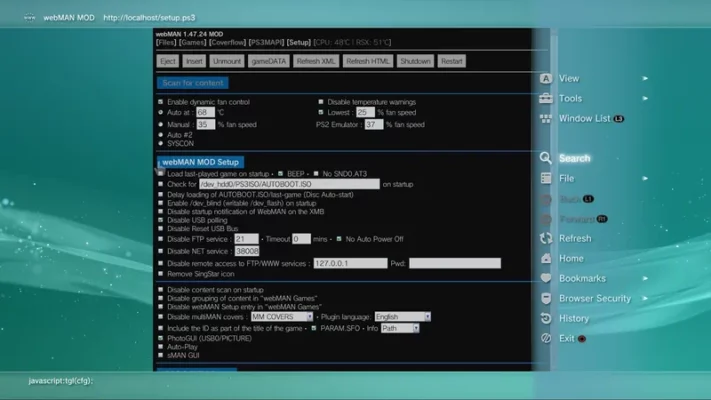Image resolution: width=711 pixels, height=400 pixels.
Task: Click the Unmount button
Action: pos(227,61)
